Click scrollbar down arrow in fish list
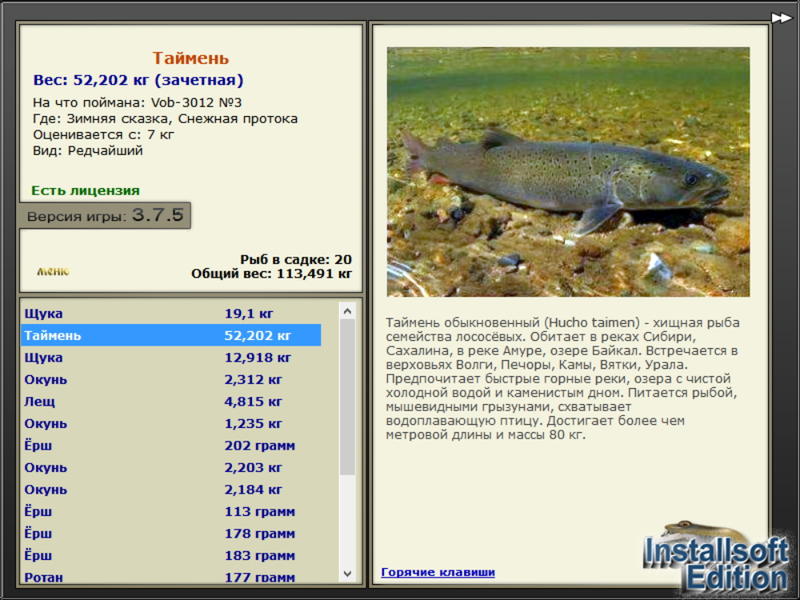Screen dimensions: 800x600 pyautogui.click(x=347, y=573)
